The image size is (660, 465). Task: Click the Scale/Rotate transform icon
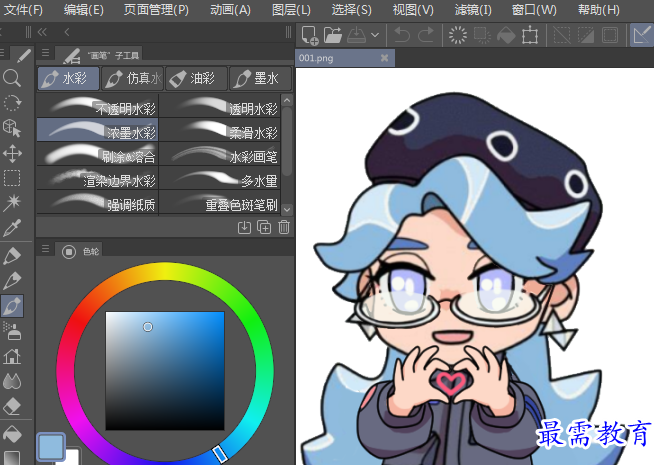[530, 35]
